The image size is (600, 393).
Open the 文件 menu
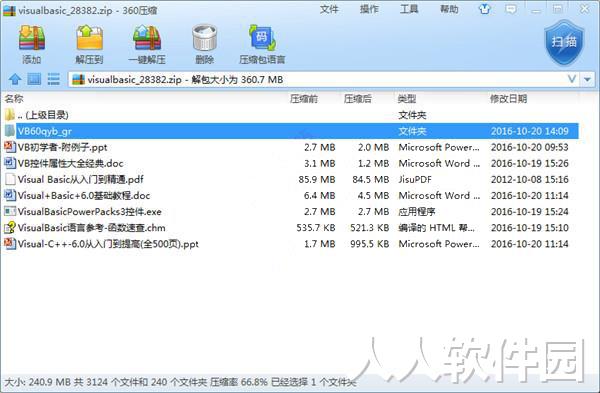point(329,9)
